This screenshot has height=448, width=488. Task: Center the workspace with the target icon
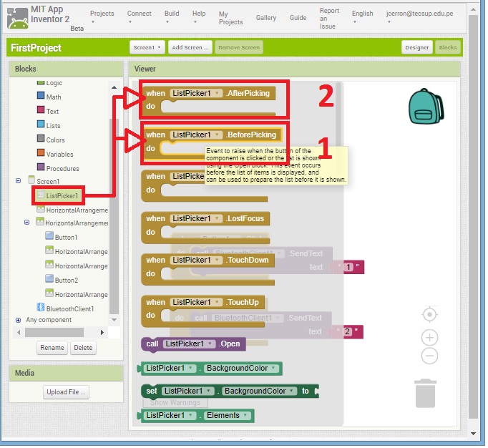(x=429, y=315)
